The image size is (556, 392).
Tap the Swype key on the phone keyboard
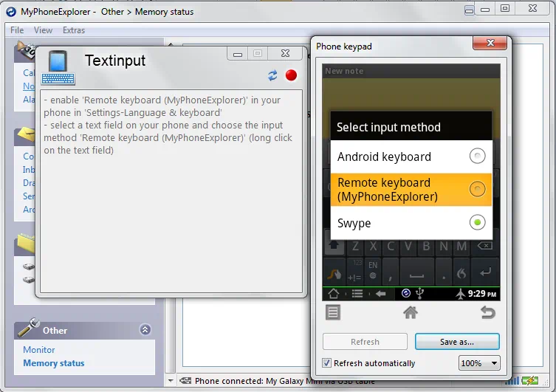(334, 272)
